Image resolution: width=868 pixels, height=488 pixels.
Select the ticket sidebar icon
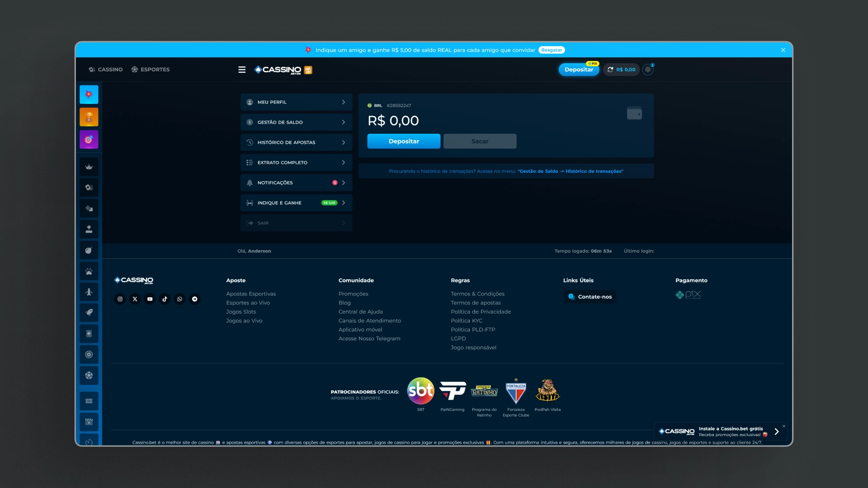89,401
